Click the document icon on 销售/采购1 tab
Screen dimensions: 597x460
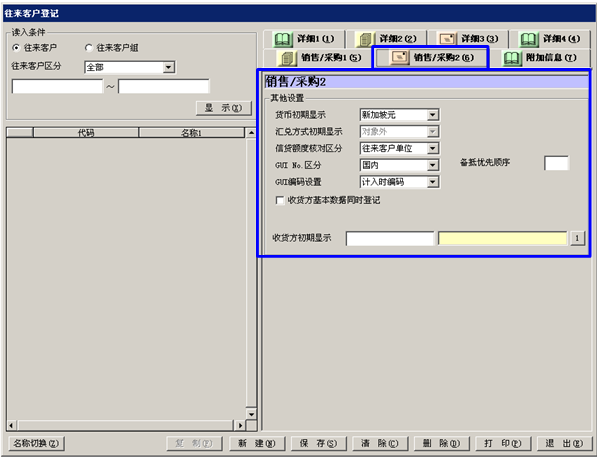click(288, 58)
